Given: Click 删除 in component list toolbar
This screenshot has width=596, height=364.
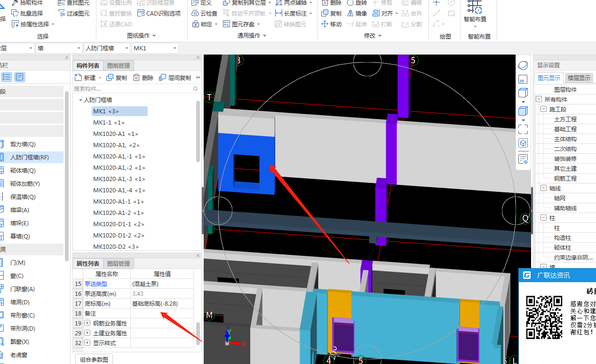Looking at the screenshot, I should pyautogui.click(x=143, y=78).
